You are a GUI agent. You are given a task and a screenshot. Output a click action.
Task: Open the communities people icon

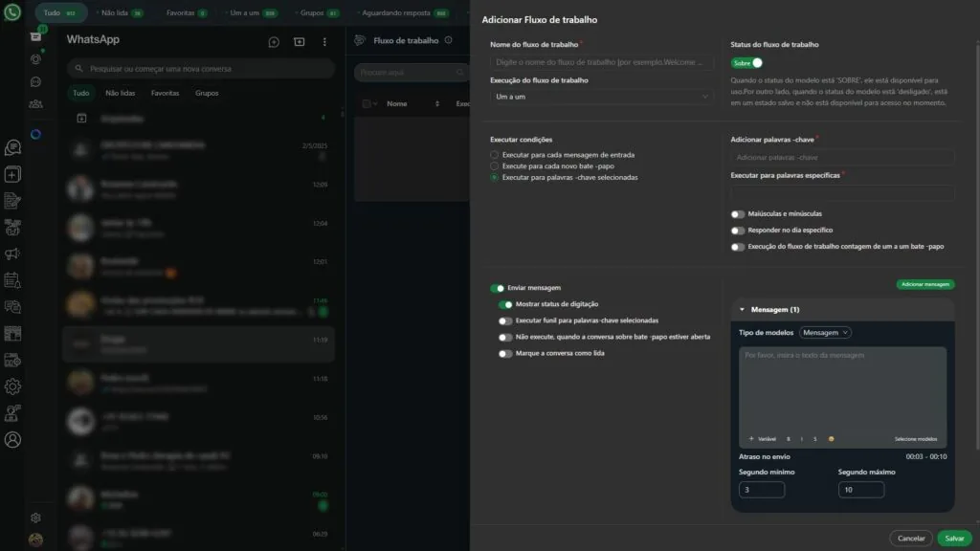[x=35, y=103]
